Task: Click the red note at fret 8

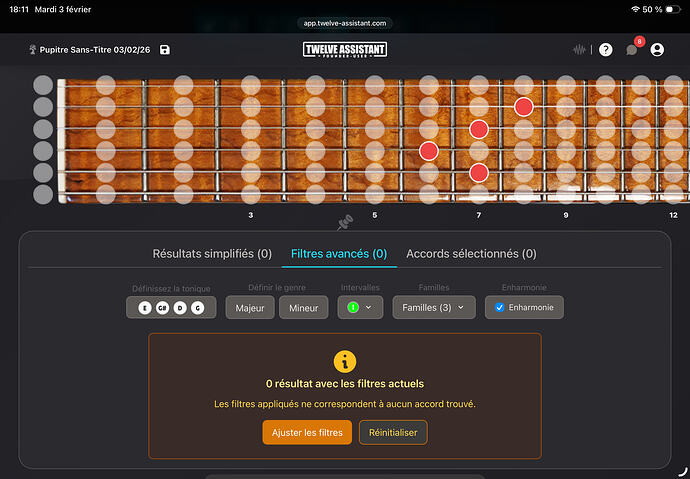Action: pyautogui.click(x=523, y=106)
